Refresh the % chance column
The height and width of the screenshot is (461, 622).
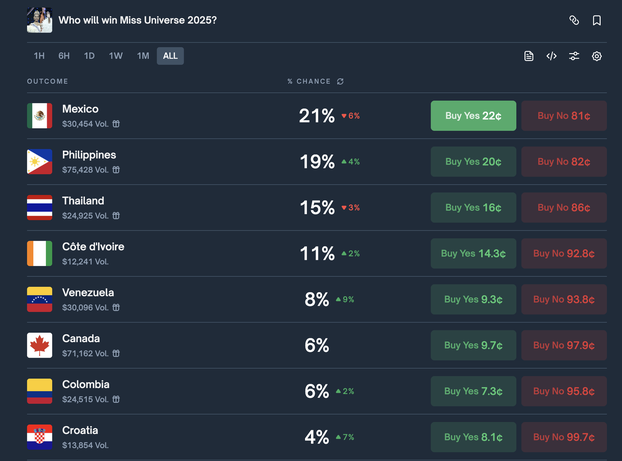(340, 81)
